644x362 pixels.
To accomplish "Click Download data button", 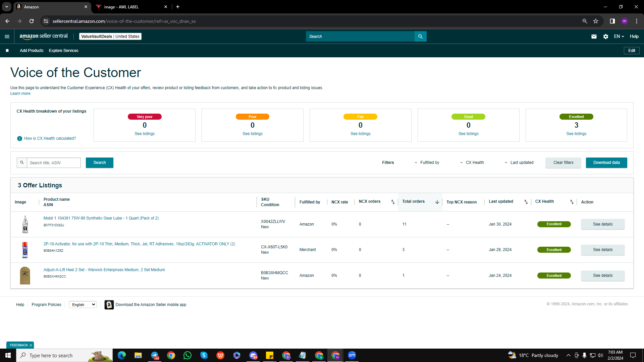I will 606,163.
